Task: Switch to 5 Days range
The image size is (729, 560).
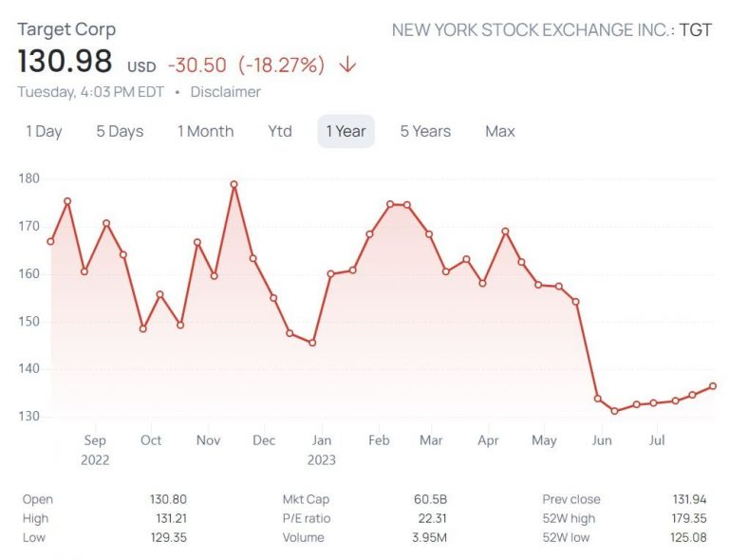Action: (120, 132)
